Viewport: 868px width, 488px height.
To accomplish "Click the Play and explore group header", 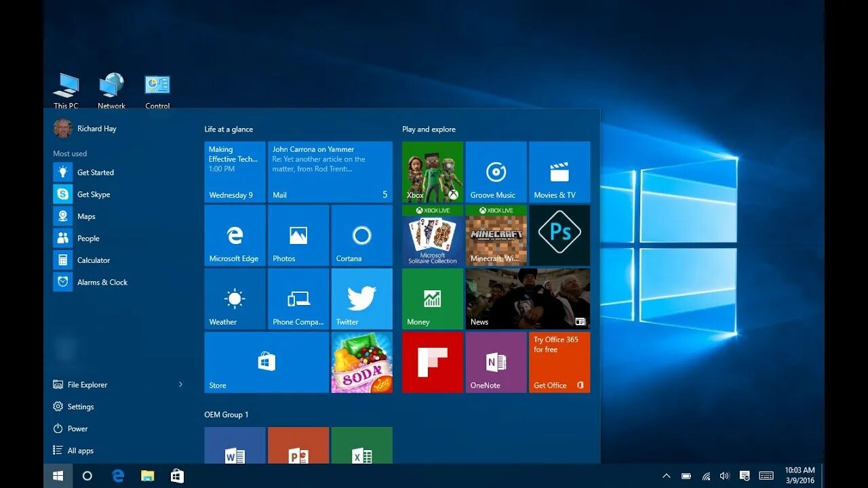I will [x=429, y=129].
